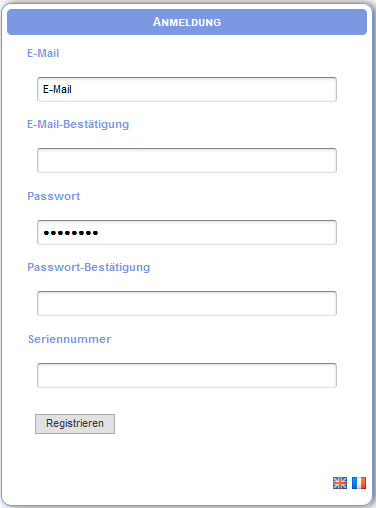376x508 pixels.
Task: Focus the Passwort-Bestätigung input field
Action: [187, 303]
